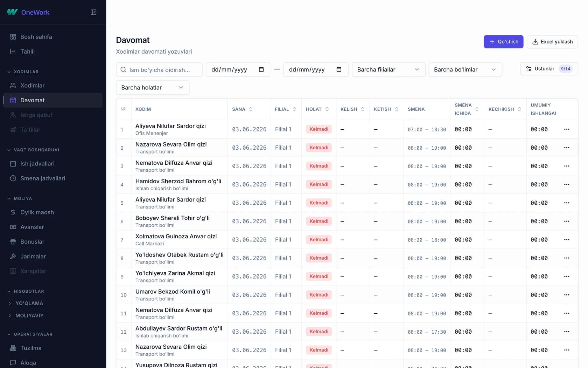Open the Barcha bo'limlar dropdown
The image size is (588, 368).
(x=465, y=69)
